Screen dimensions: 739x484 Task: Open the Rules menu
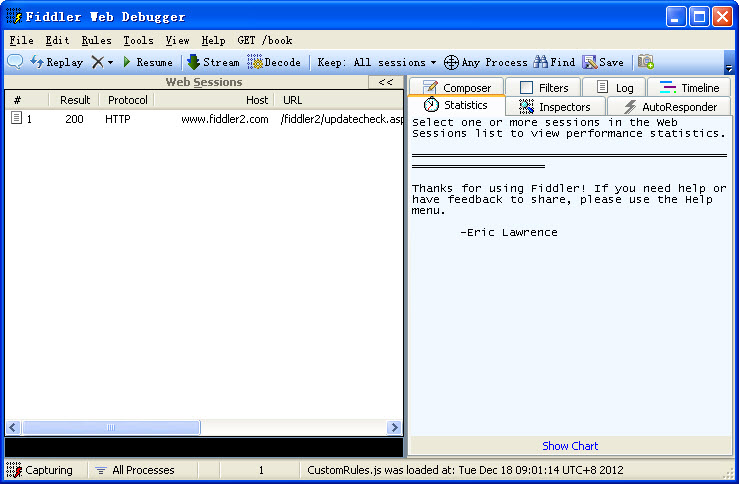point(97,41)
